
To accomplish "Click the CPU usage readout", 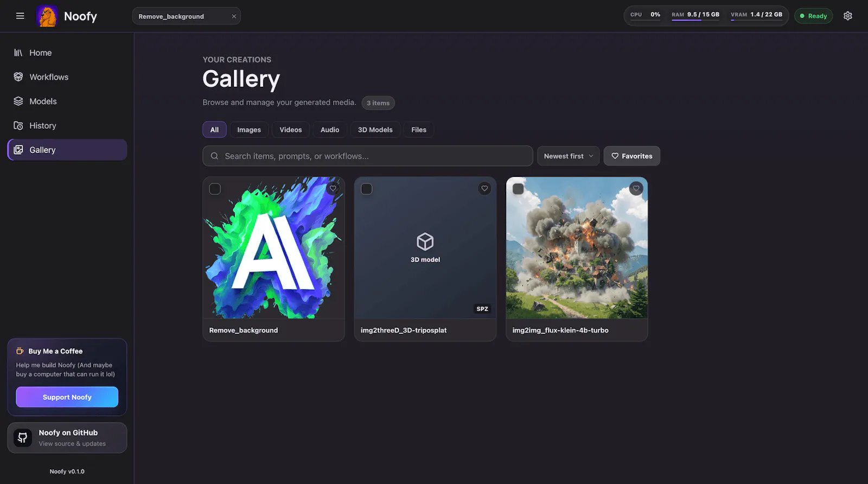I will point(645,15).
